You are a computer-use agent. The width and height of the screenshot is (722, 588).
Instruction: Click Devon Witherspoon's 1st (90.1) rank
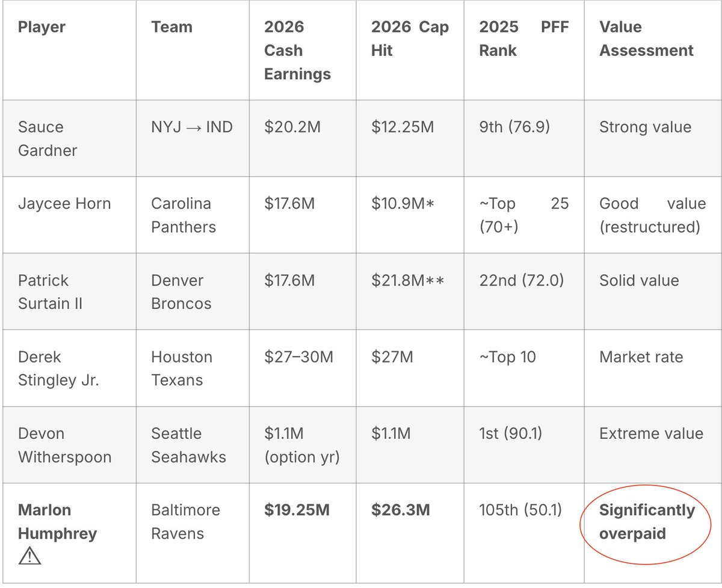510,433
